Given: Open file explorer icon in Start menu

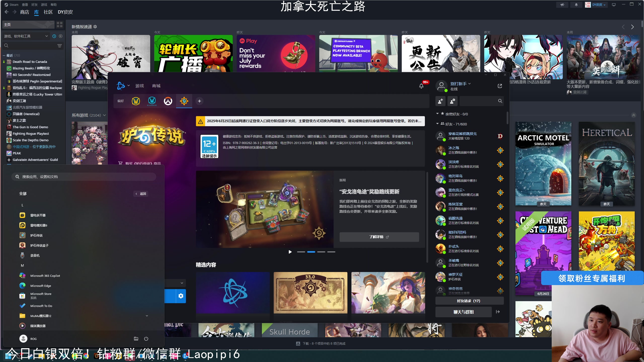Looking at the screenshot, I should (136, 339).
